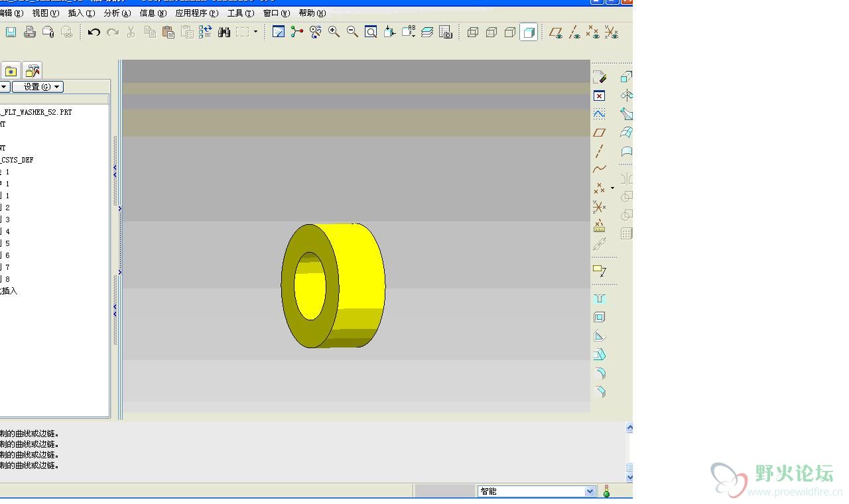
Task: Open the 工具 menu
Action: [240, 13]
